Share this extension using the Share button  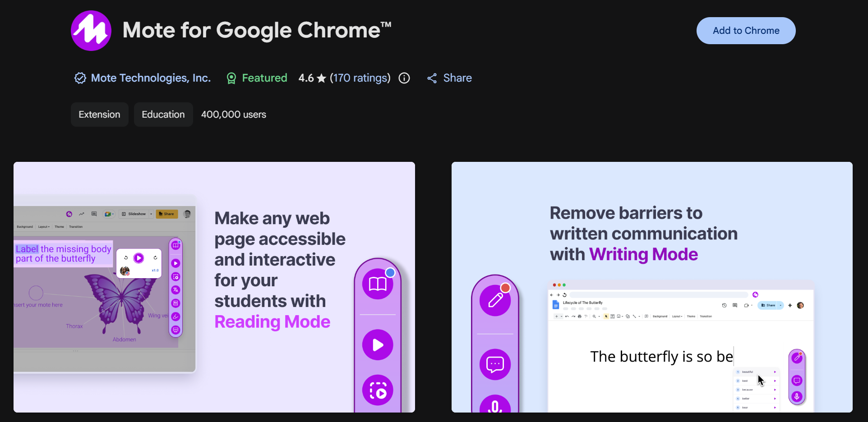click(x=449, y=78)
